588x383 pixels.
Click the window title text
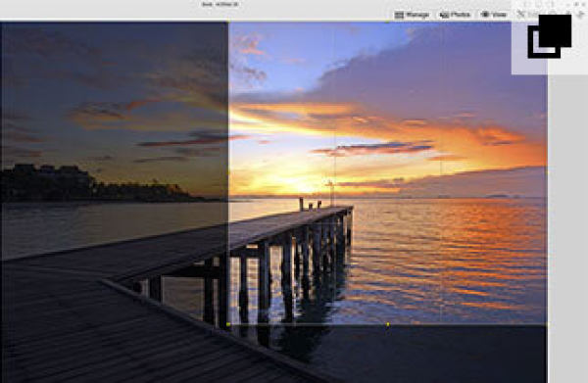coord(220,5)
